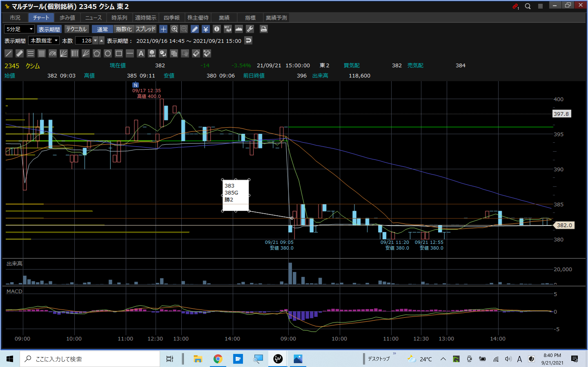This screenshot has height=367, width=588.
Task: Click the 本数 decrease arrow
Action: pyautogui.click(x=96, y=41)
